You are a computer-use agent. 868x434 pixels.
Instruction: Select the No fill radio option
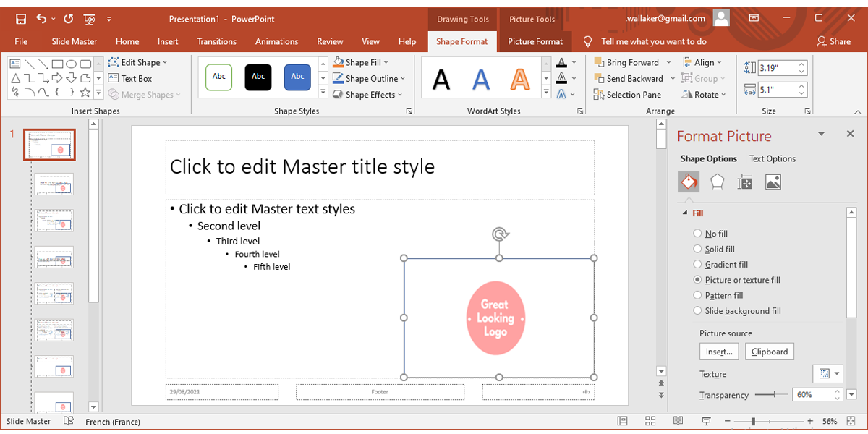(697, 234)
